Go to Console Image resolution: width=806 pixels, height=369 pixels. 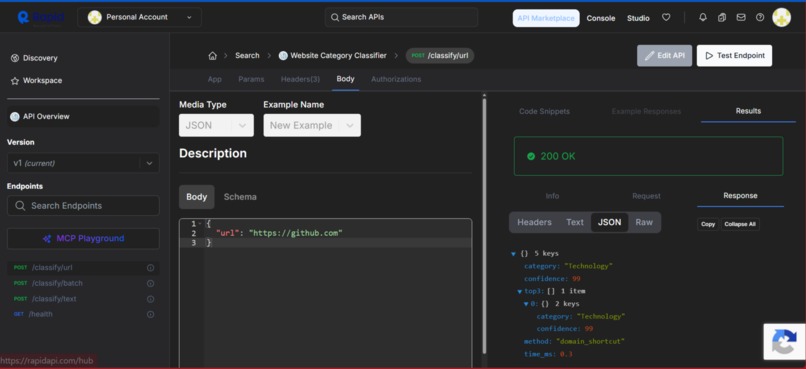(x=601, y=18)
